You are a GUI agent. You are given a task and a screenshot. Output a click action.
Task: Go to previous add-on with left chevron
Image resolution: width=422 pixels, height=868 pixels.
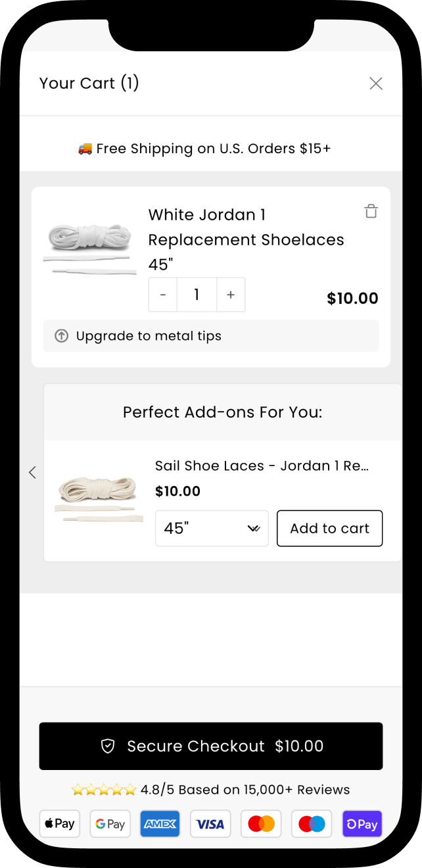32,472
